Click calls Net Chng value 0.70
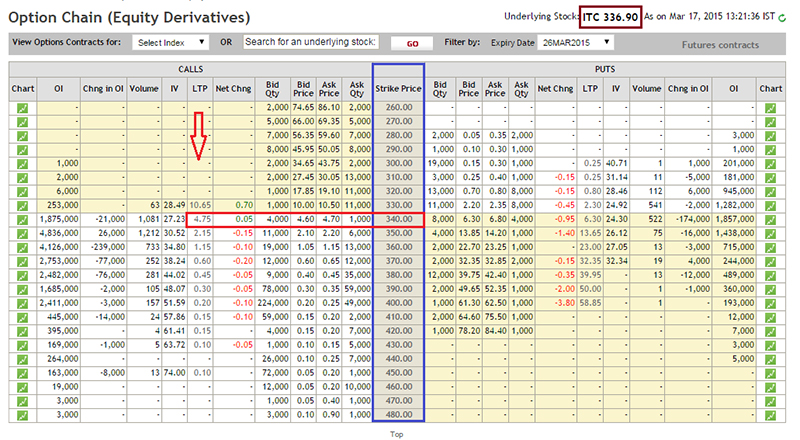 coord(244,205)
